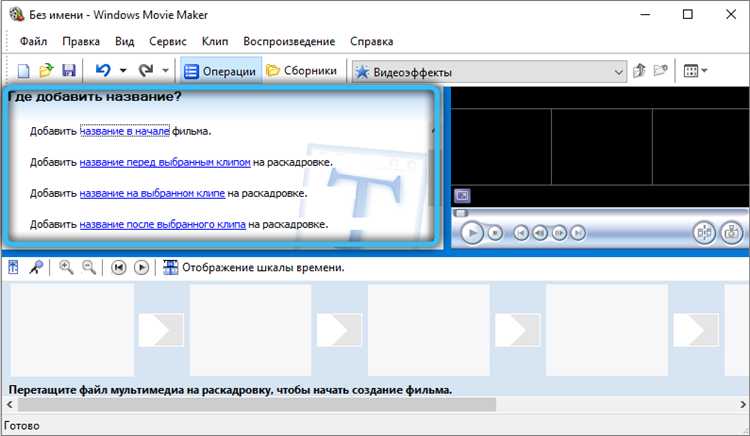
Task: Play the preview in the monitor
Action: (472, 233)
